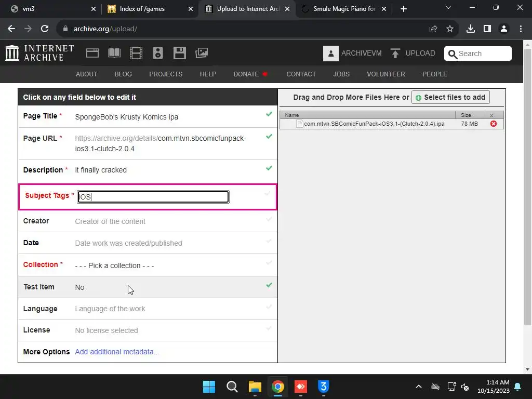
Task: Open the Software floppy disk icon
Action: point(179,53)
